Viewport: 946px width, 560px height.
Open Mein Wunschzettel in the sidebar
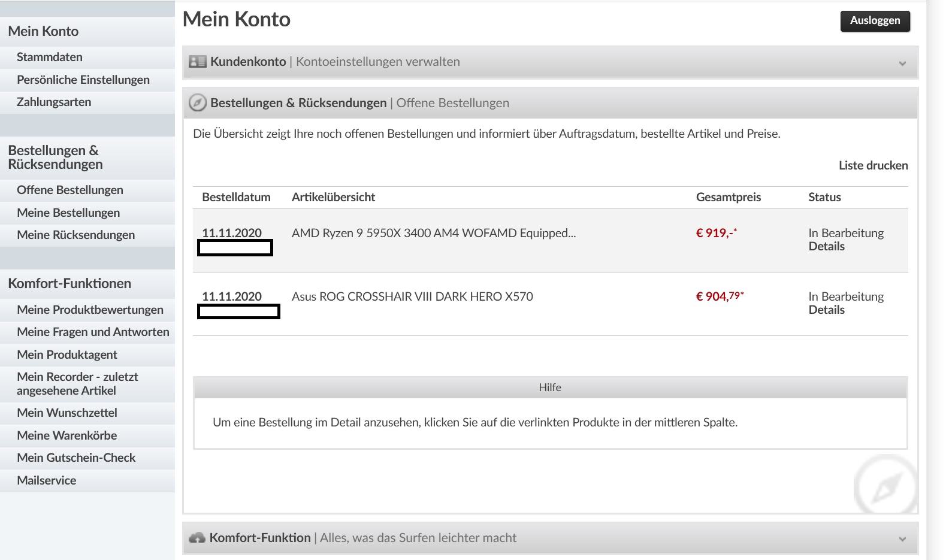[67, 413]
